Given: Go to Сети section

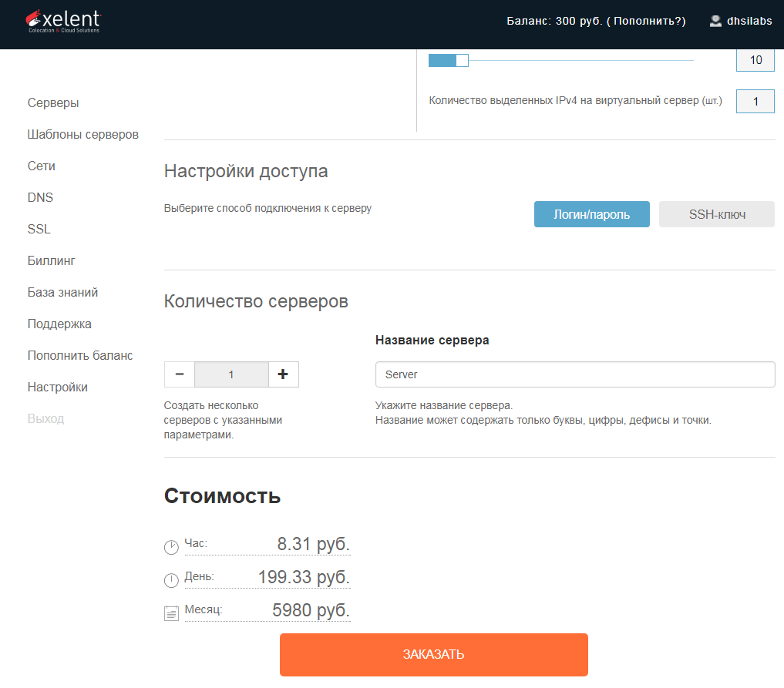Looking at the screenshot, I should click(42, 166).
